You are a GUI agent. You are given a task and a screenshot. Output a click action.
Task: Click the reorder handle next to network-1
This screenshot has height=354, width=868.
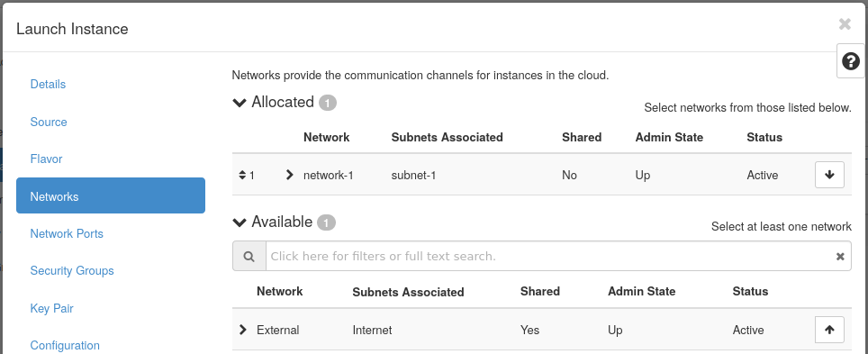pos(242,175)
